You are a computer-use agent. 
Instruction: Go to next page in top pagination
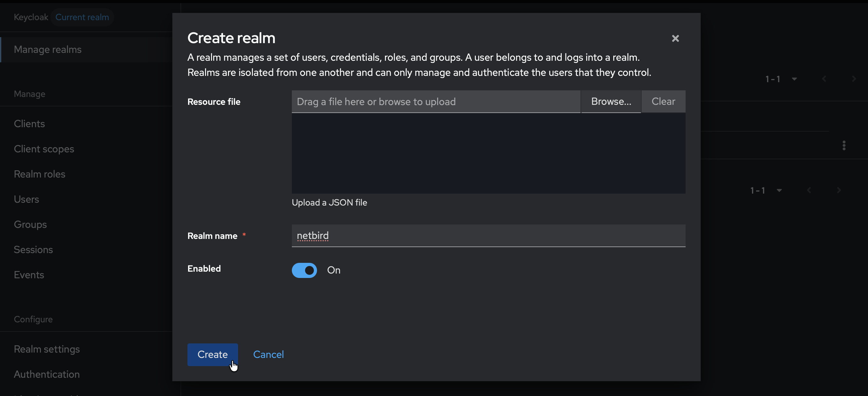854,79
